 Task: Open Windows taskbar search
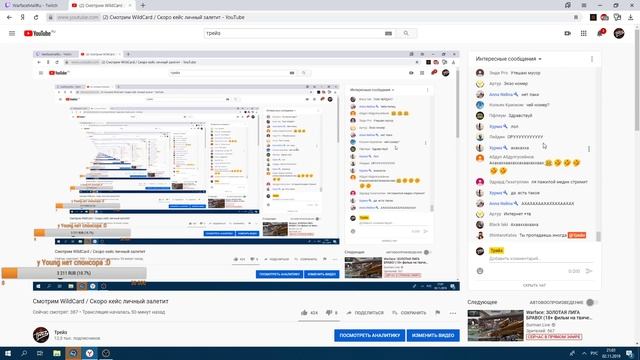click(24, 353)
